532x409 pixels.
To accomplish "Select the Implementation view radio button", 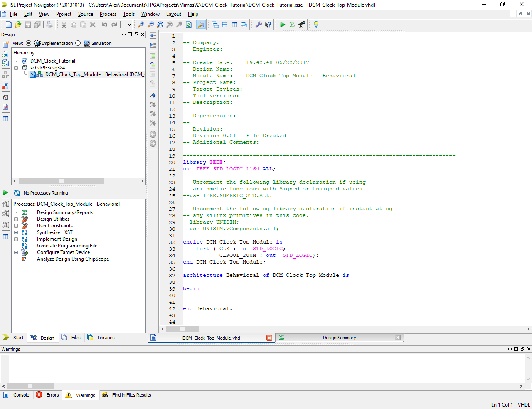I will tap(28, 43).
